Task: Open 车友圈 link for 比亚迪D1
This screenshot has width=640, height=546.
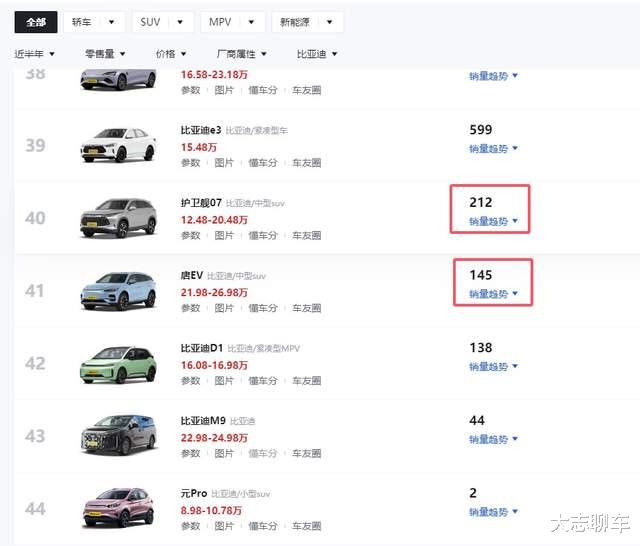Action: coord(306,381)
